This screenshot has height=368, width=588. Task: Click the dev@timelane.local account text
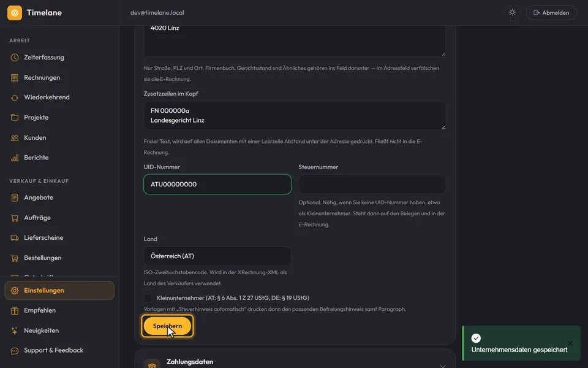pyautogui.click(x=157, y=13)
